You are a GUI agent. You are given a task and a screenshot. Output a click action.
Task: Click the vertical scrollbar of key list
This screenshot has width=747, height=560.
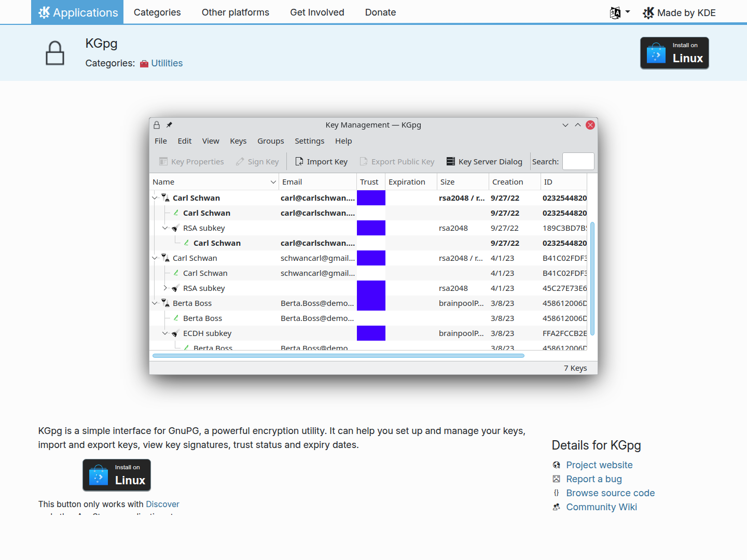pos(592,278)
